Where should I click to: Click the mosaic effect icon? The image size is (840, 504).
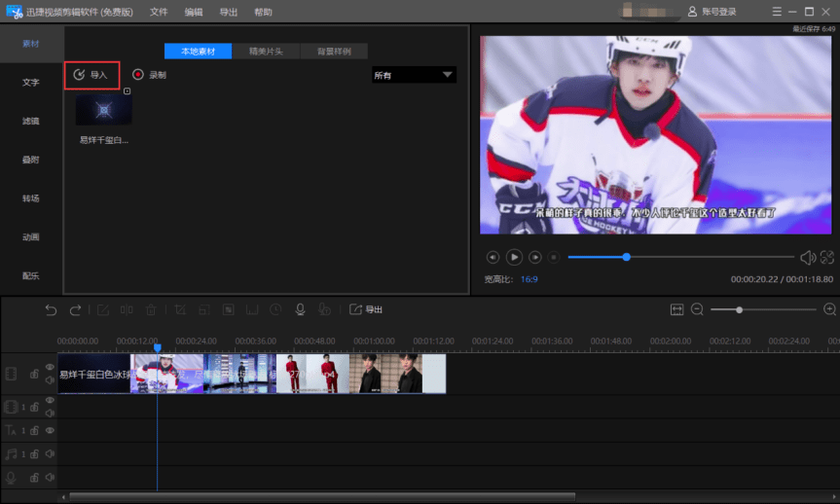coord(228,309)
